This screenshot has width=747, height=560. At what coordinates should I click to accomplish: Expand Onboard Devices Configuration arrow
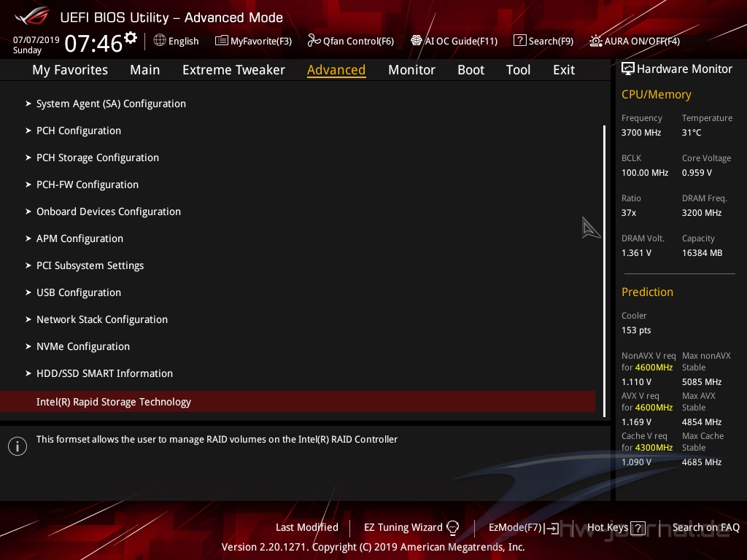[x=28, y=211]
